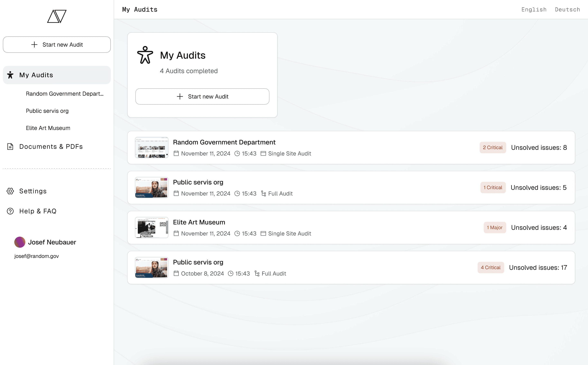Open Elite Art Museum audit thumbnail
This screenshot has width=588, height=365.
coord(151,227)
